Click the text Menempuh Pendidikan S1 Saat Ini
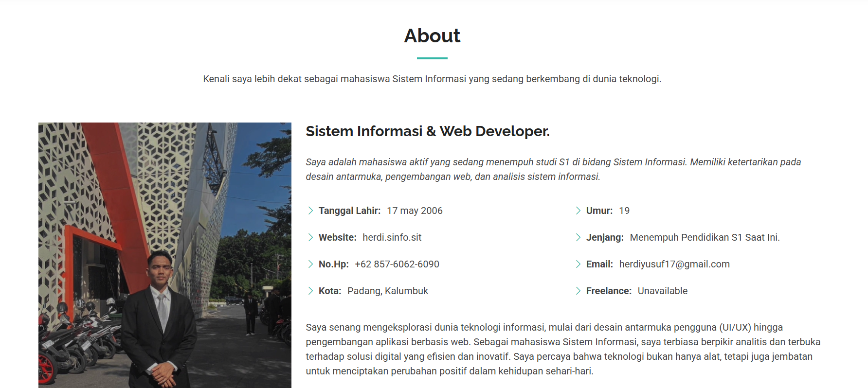 pyautogui.click(x=705, y=237)
